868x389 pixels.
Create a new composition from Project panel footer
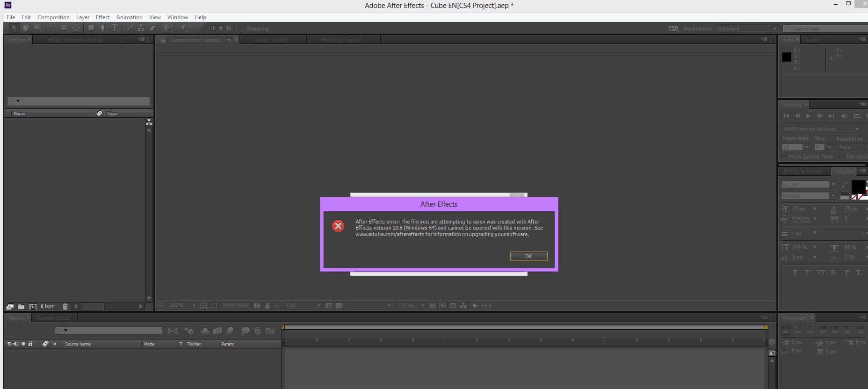click(x=33, y=307)
